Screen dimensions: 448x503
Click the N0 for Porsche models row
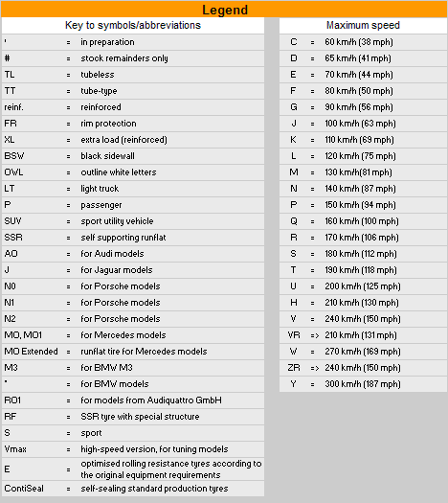(133, 286)
